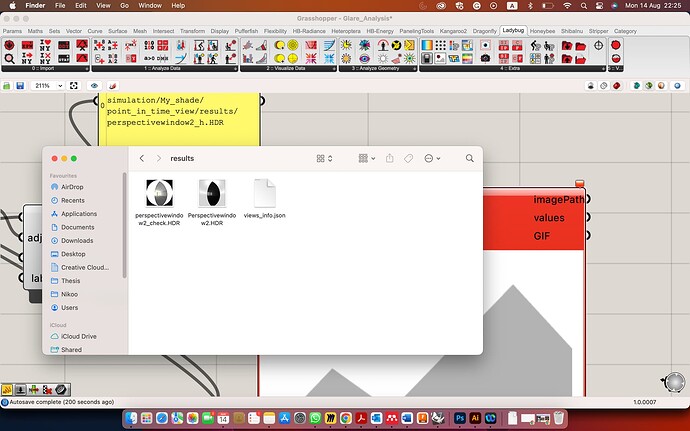Open Photoshop from the Dock
The height and width of the screenshot is (431, 690).
(460, 418)
